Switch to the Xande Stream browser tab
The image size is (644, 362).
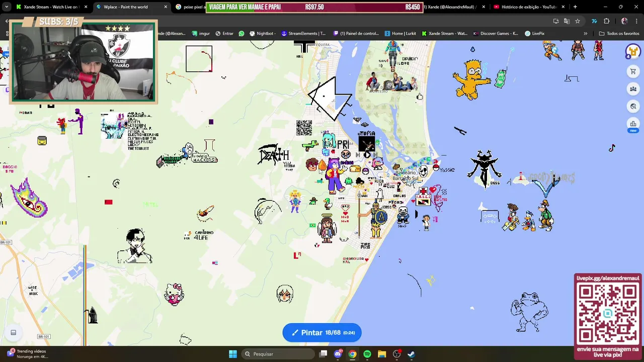pyautogui.click(x=50, y=7)
